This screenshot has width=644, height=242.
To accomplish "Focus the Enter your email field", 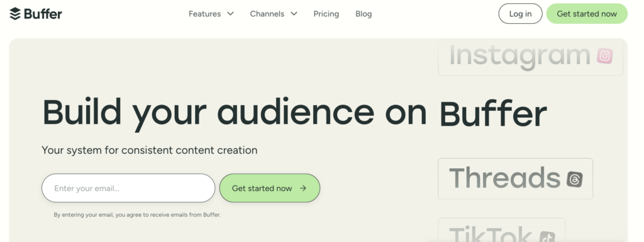I will coord(128,188).
